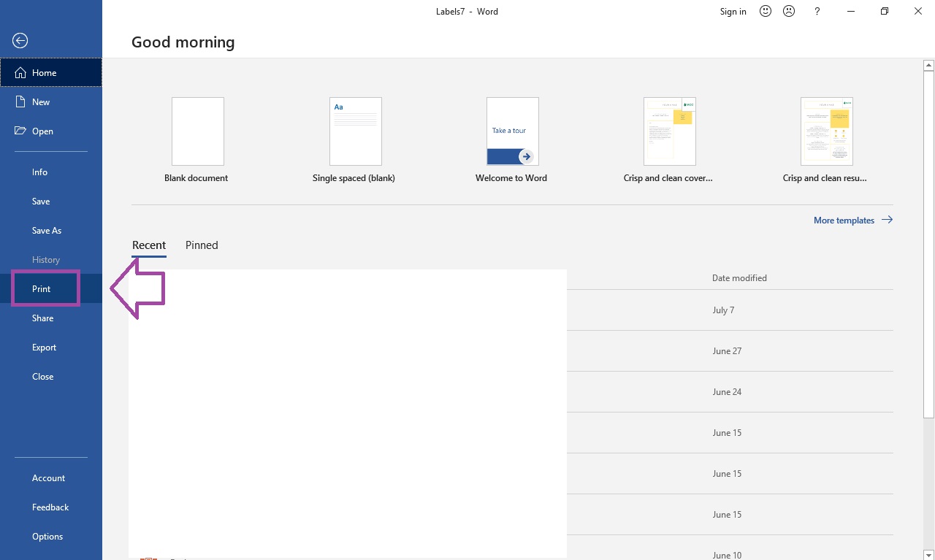Click the scrollbar up arrow

929,66
